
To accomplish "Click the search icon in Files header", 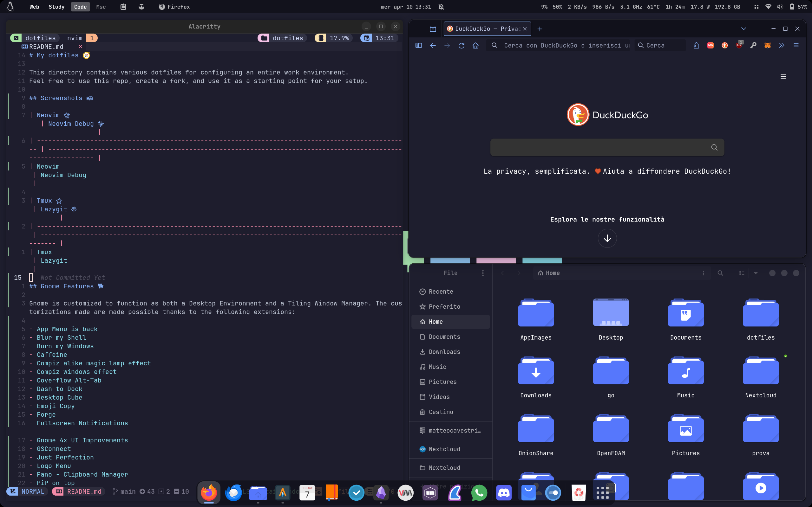I will click(720, 273).
